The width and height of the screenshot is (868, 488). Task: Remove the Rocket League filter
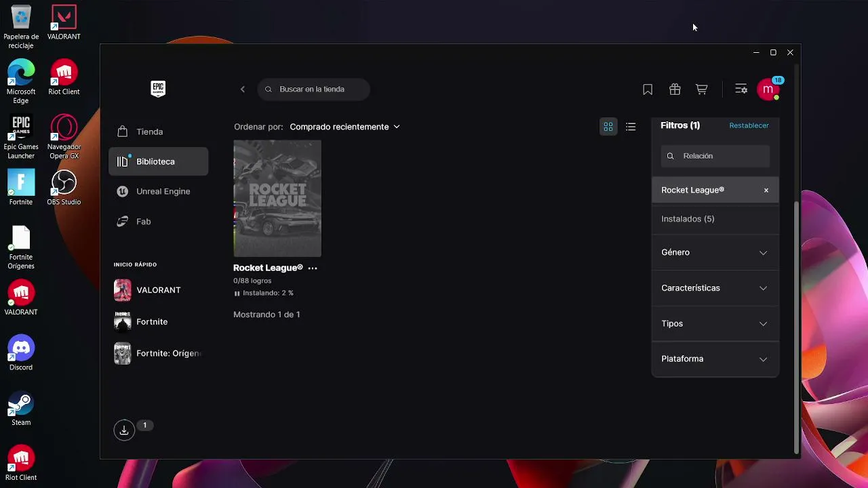pos(766,190)
